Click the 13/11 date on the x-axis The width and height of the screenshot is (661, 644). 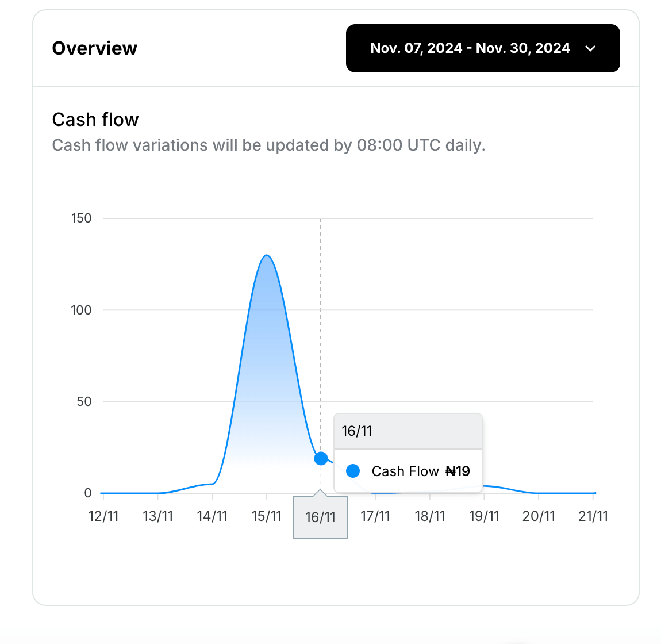coord(157,516)
